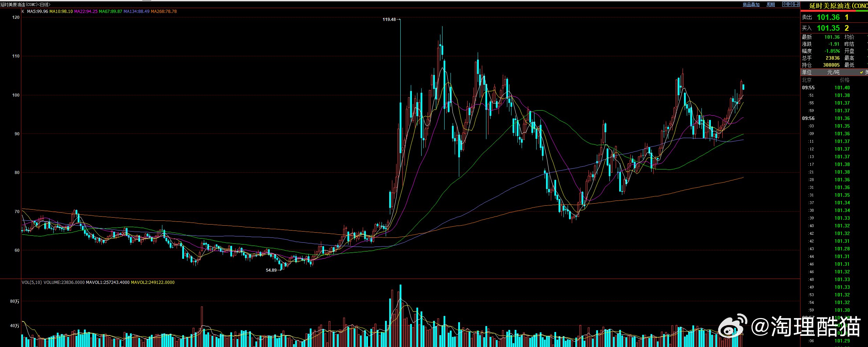The width and height of the screenshot is (868, 347).
Task: Click the 卖出 sell price 101.36
Action: [x=828, y=17]
